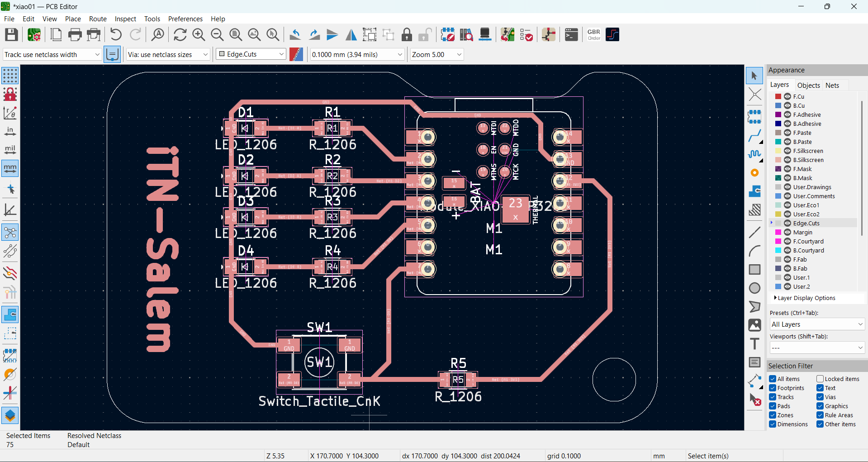Viewport: 868px width, 462px height.
Task: Click the Save icon in the toolbar
Action: pyautogui.click(x=11, y=35)
